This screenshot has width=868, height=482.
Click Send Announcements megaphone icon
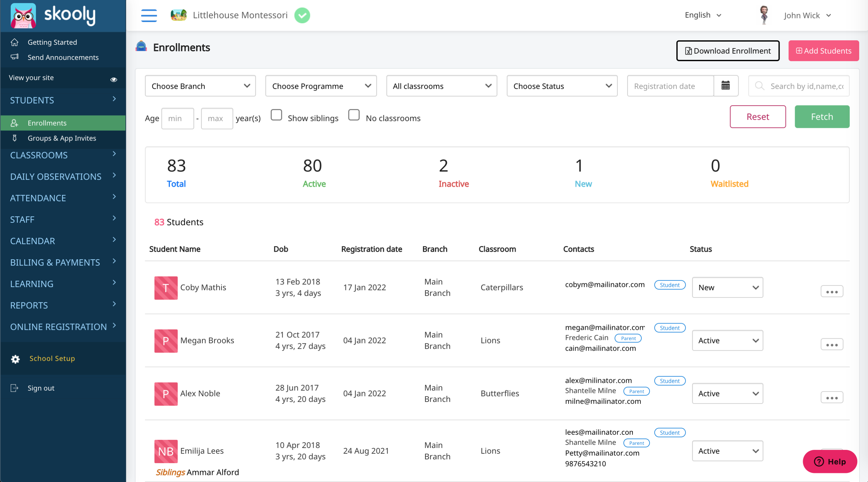(x=14, y=57)
